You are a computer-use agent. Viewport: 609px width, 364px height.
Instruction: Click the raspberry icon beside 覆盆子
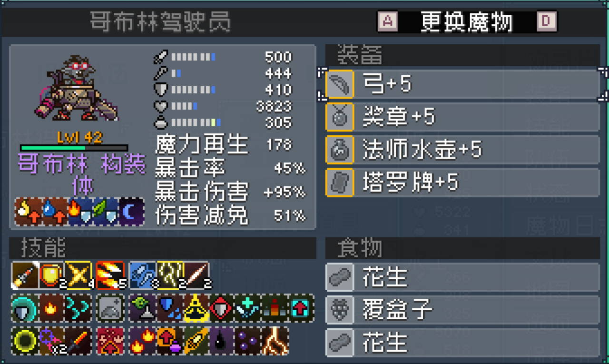[340, 310]
